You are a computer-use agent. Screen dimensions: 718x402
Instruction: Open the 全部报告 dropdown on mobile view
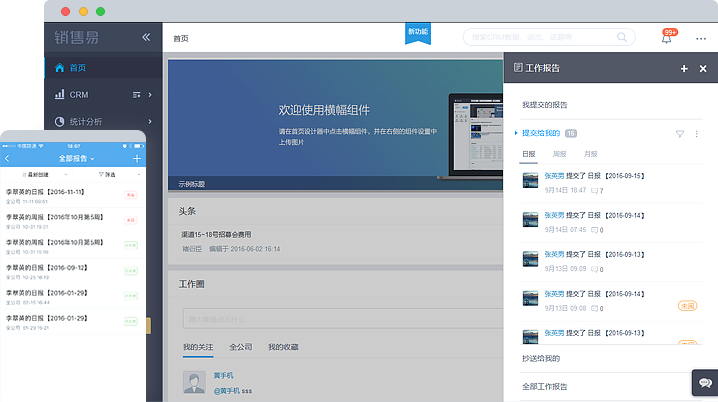tap(75, 158)
